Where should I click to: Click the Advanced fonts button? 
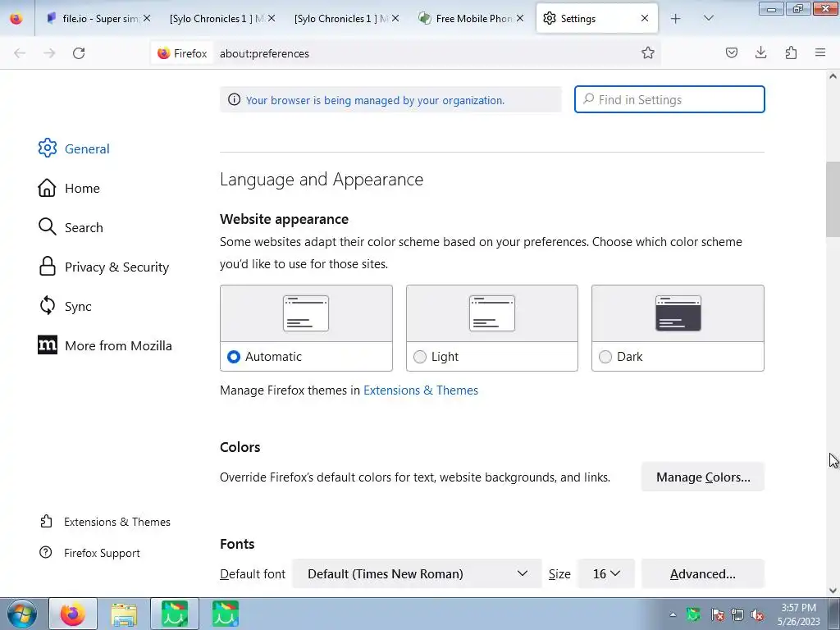[x=703, y=573]
